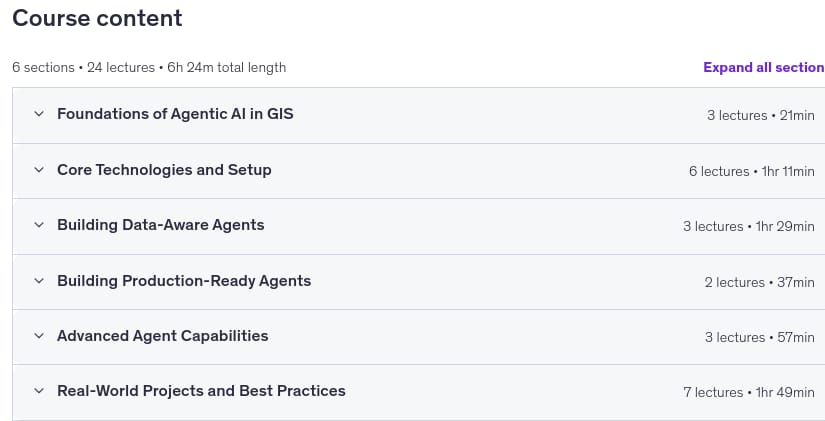Click chevron icon beside Building Production-Ready Agents
This screenshot has width=825, height=421.
(39, 280)
